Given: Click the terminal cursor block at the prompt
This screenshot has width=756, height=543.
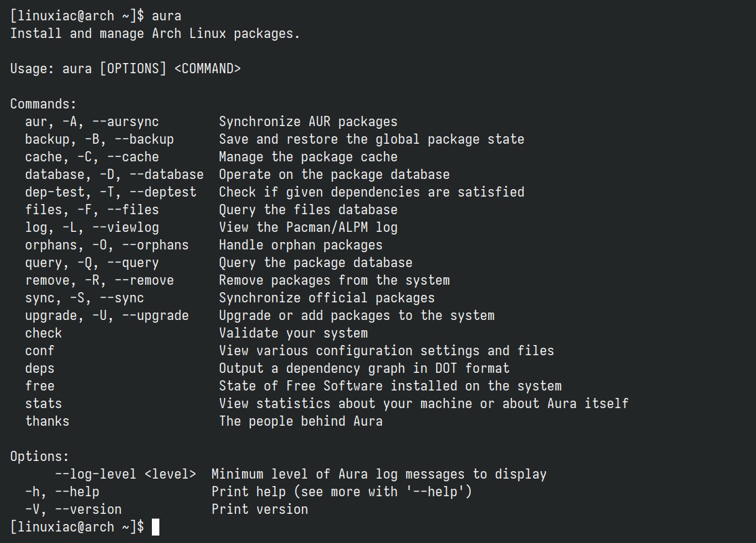Looking at the screenshot, I should coord(155,527).
